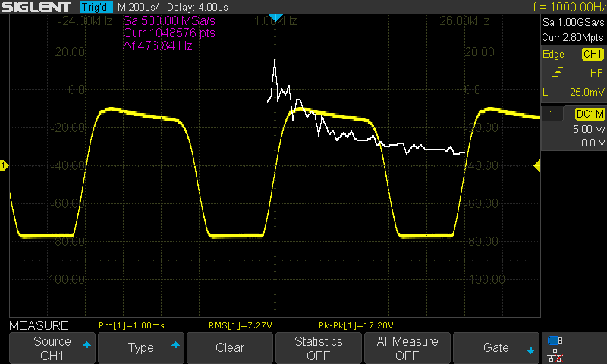Open the Edge trigger settings panel

554,55
